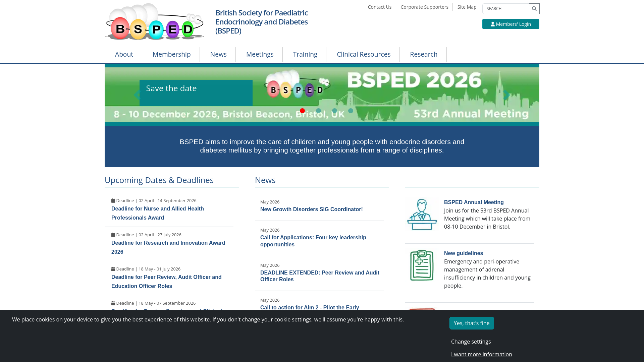Viewport: 644px width, 362px height.
Task: Click the BSPED 2026 Save the date banner
Action: click(322, 95)
